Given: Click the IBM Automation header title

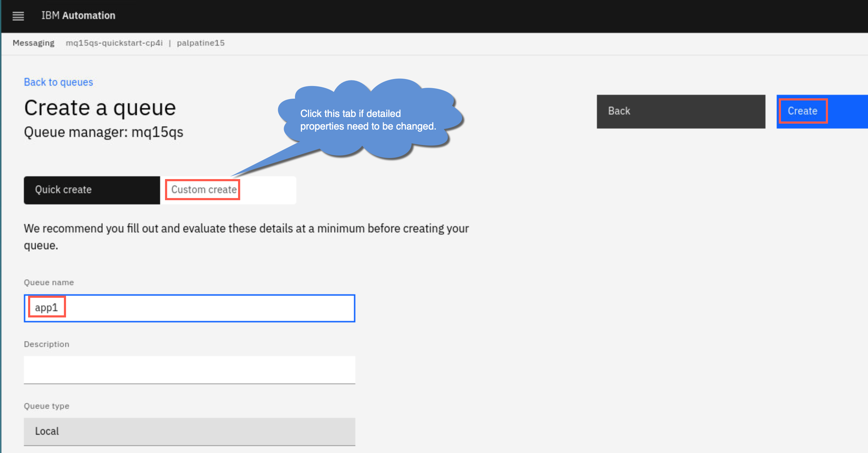Looking at the screenshot, I should click(x=78, y=15).
